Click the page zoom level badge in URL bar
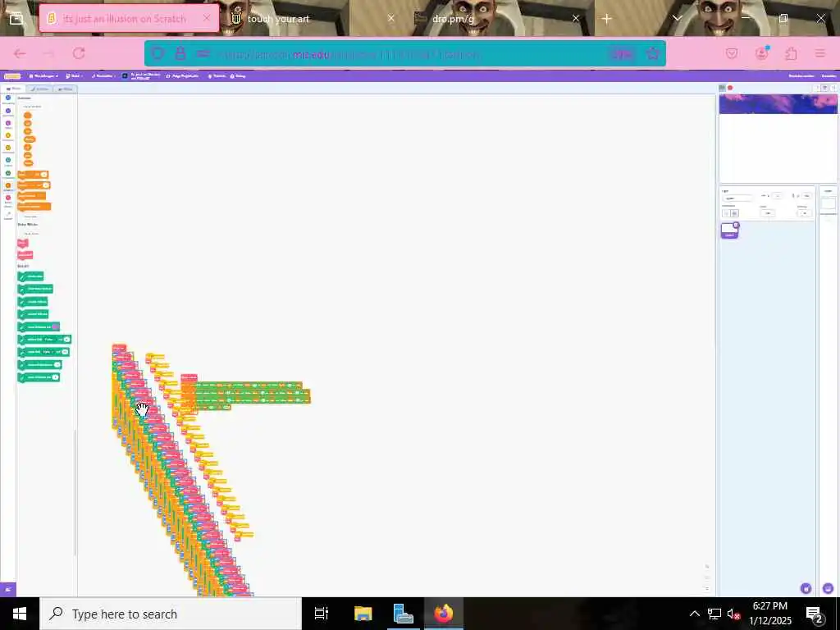This screenshot has width=840, height=630. [622, 54]
